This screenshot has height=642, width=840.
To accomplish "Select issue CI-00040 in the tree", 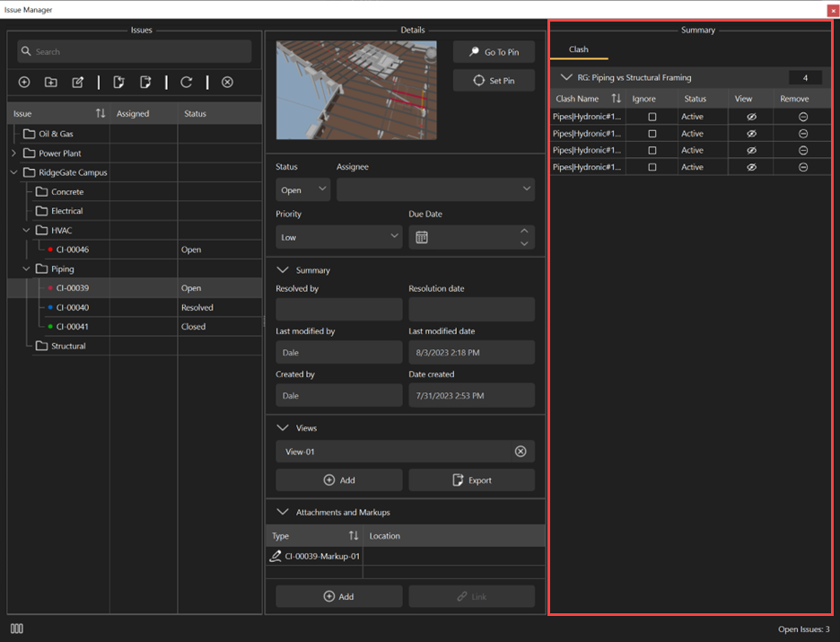I will (73, 308).
